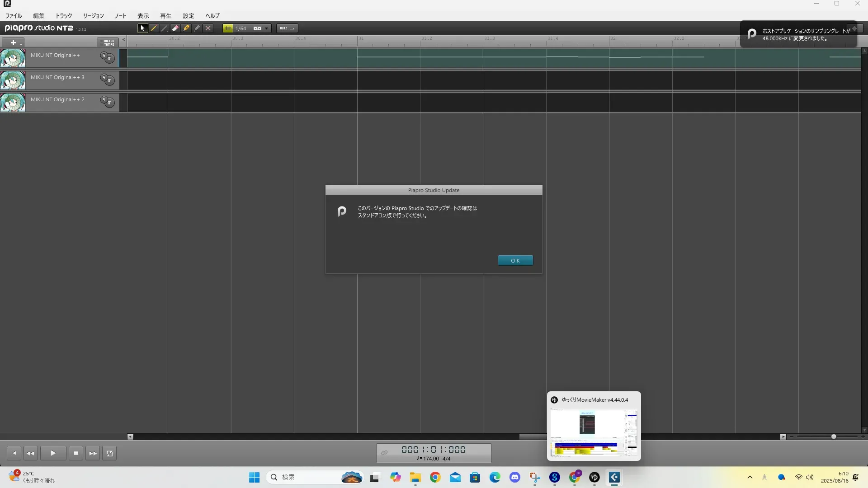
Task: Open the 1/64 quantize dropdown
Action: coord(266,28)
